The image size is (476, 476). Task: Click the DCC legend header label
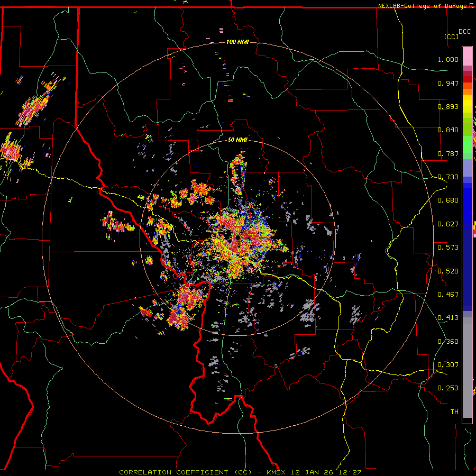[x=464, y=32]
